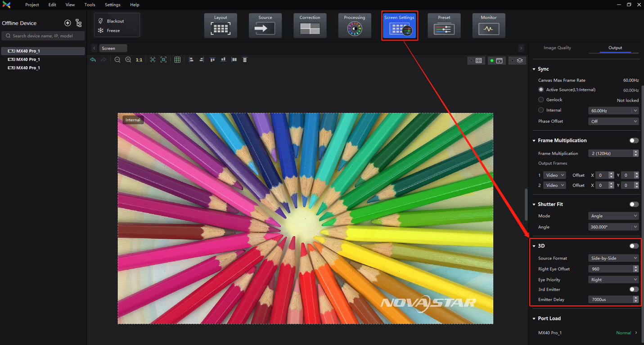Click the add device plus icon

click(68, 23)
